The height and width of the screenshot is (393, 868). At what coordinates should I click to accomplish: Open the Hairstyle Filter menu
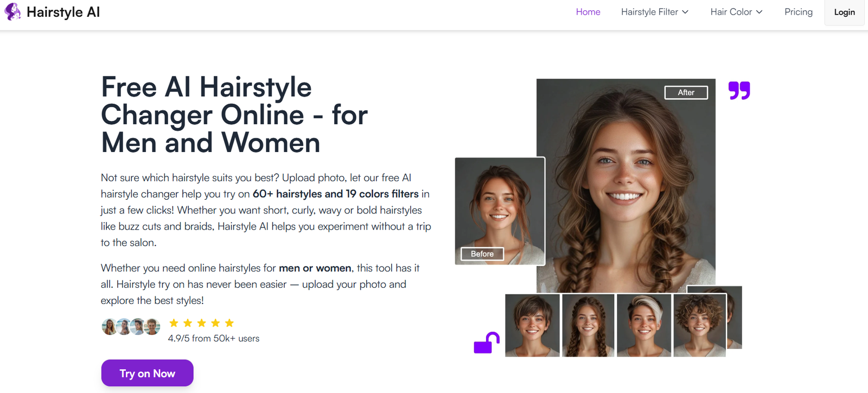click(x=649, y=12)
